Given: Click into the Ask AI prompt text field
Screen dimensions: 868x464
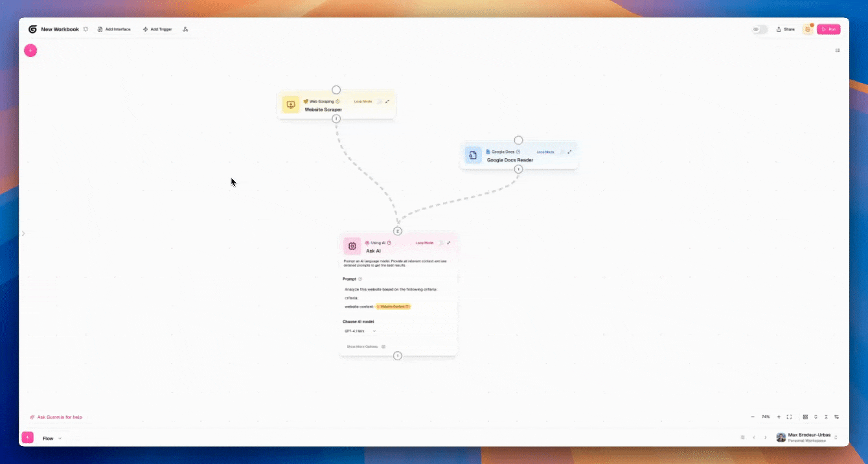Looking at the screenshot, I should [398, 298].
